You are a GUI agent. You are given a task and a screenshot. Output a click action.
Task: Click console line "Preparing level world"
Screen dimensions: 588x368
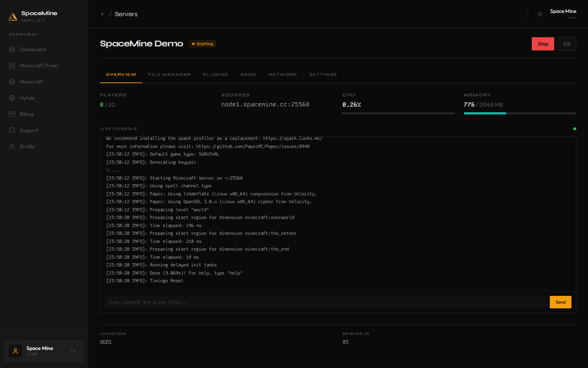pyautogui.click(x=158, y=210)
